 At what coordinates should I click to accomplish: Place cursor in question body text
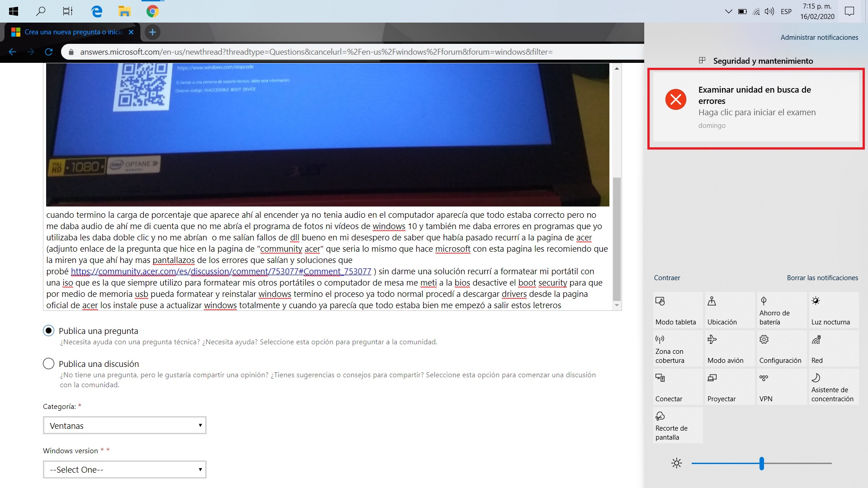point(327,260)
